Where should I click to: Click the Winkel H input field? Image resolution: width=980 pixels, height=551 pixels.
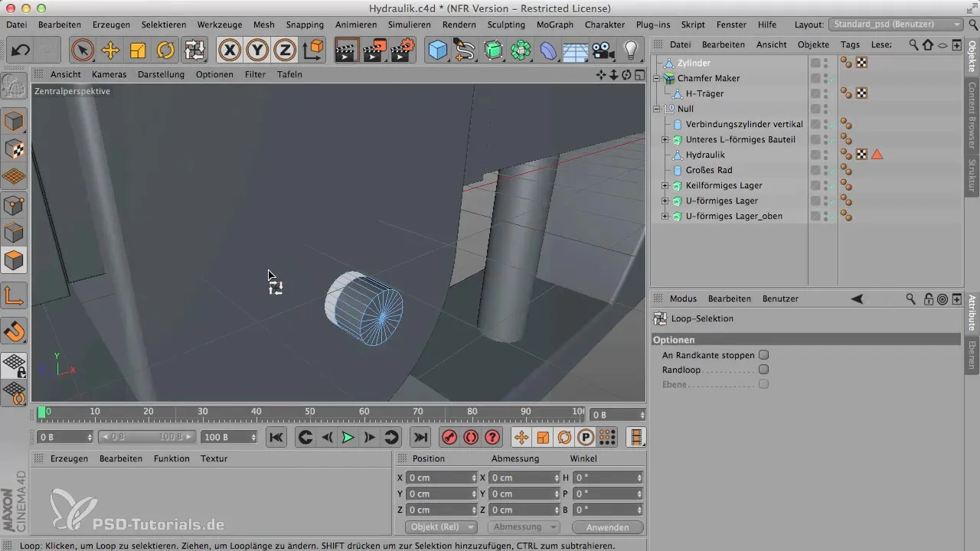(x=607, y=478)
